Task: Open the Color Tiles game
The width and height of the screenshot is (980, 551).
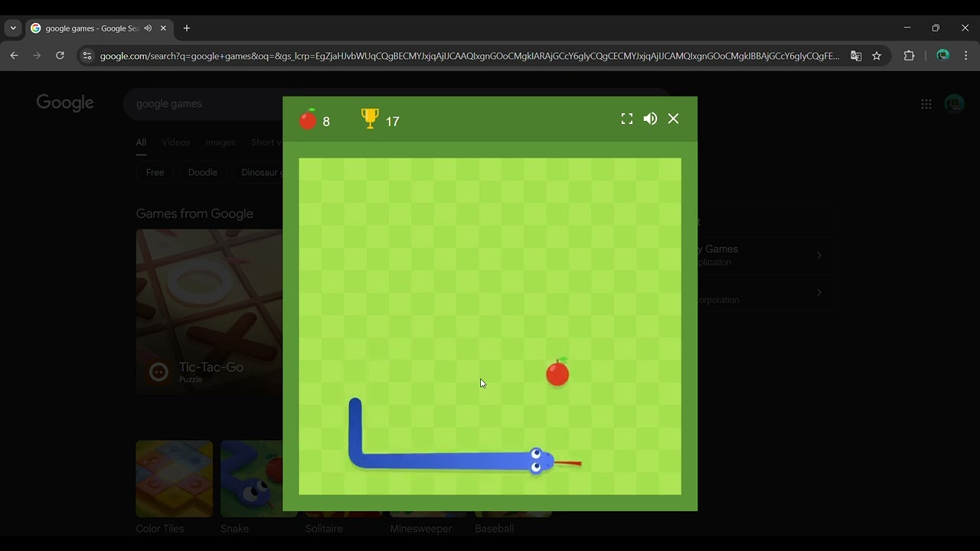Action: click(x=175, y=478)
